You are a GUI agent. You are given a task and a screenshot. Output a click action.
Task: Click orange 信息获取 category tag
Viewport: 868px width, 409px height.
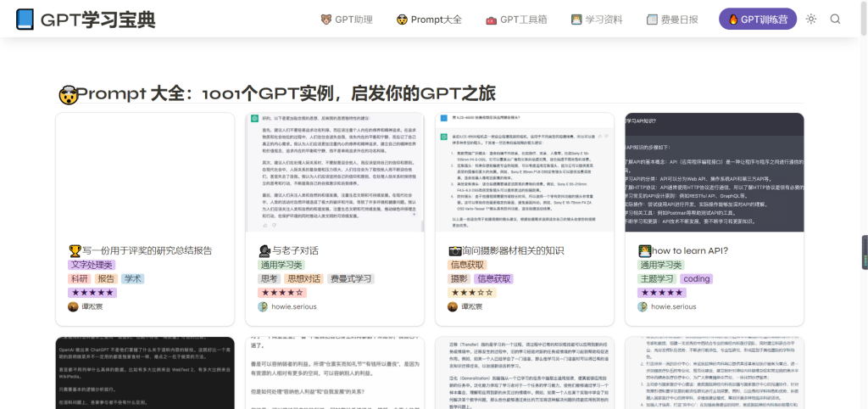coord(467,265)
